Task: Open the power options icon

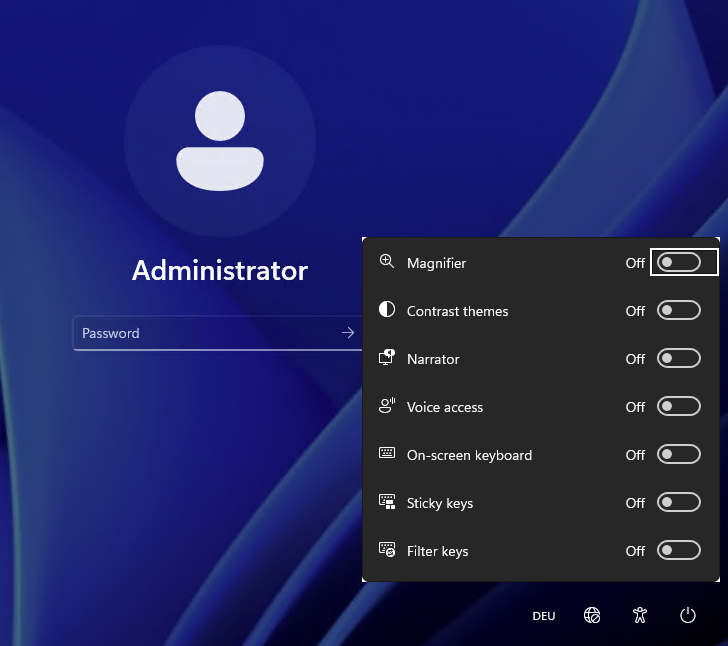Action: coord(688,615)
